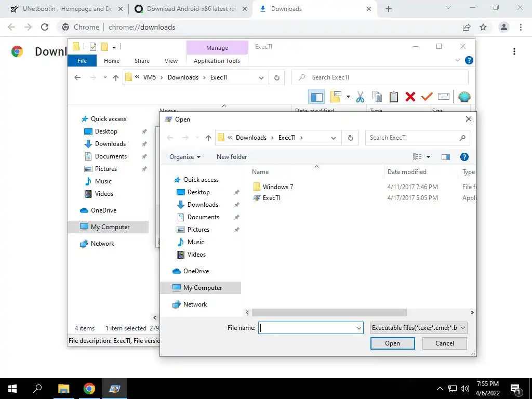Click the horizontal scrollbar in Open dialog
Image resolution: width=532 pixels, height=399 pixels.
click(329, 312)
